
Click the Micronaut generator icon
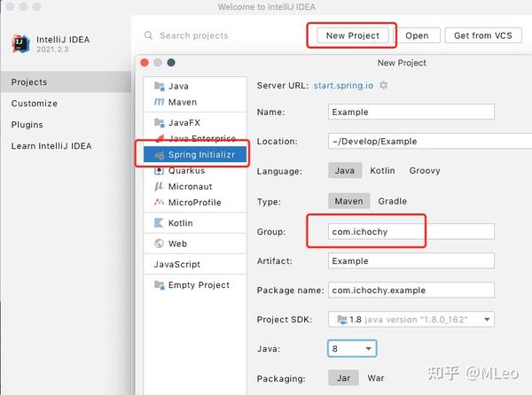pyautogui.click(x=160, y=187)
